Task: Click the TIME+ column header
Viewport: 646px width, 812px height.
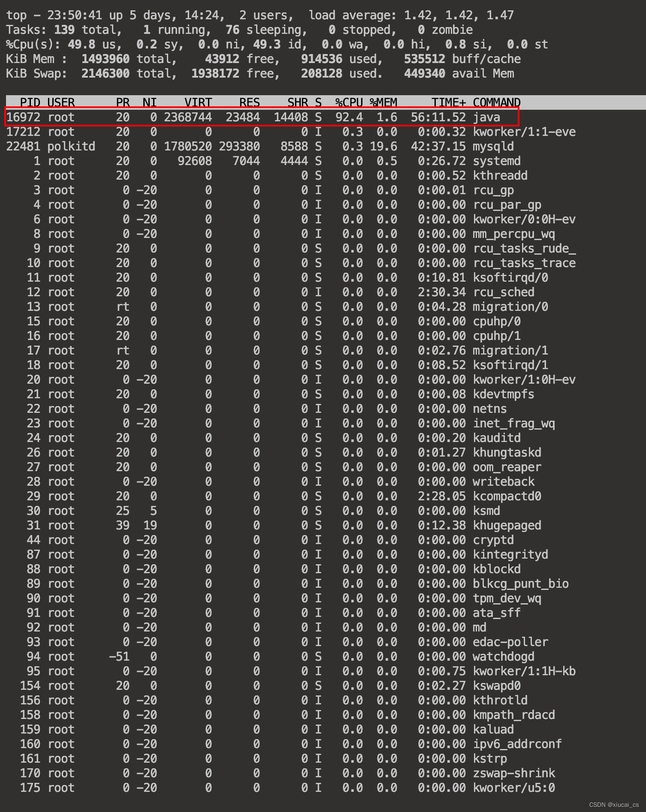Action: pyautogui.click(x=448, y=102)
